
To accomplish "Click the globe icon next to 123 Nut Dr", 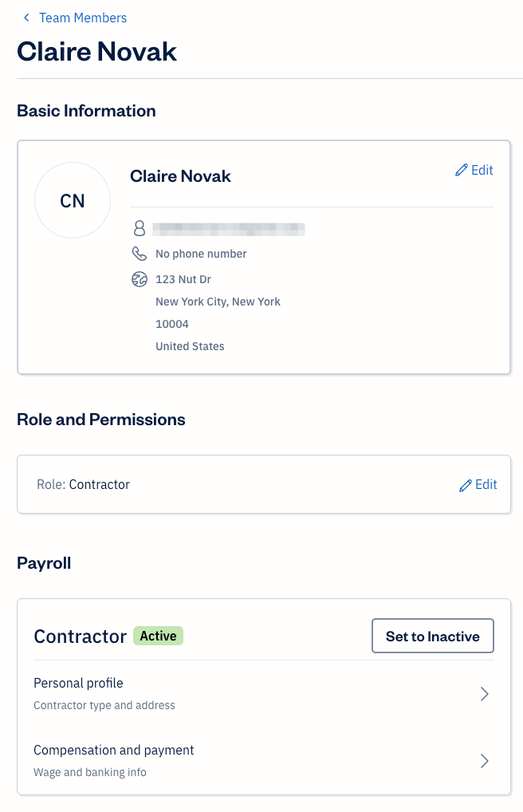I will point(140,279).
